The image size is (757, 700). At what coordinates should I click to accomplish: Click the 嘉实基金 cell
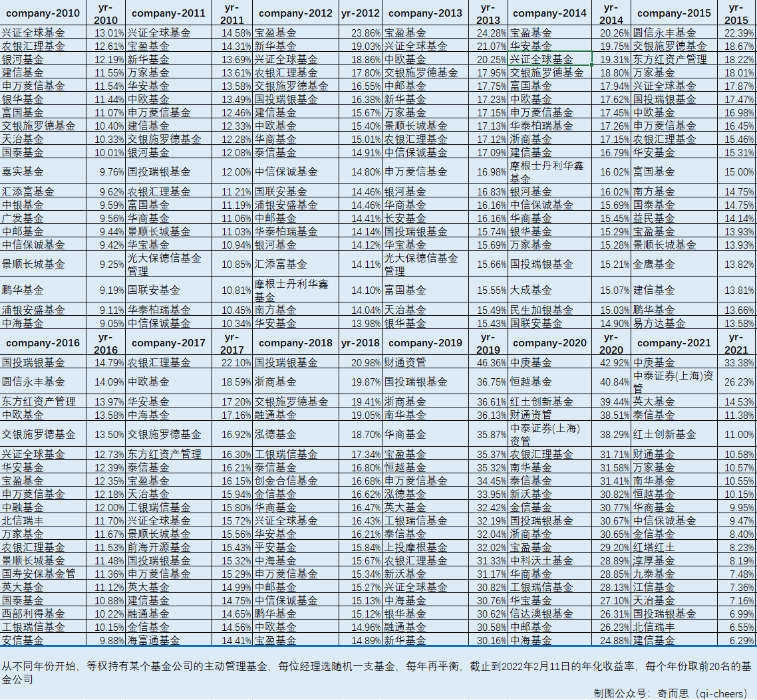coord(43,172)
